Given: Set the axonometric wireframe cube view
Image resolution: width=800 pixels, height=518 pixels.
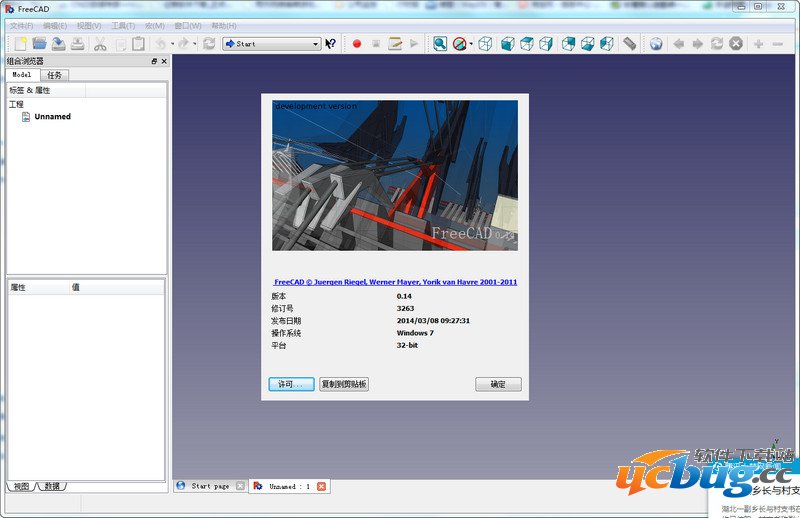Looking at the screenshot, I should tap(485, 44).
